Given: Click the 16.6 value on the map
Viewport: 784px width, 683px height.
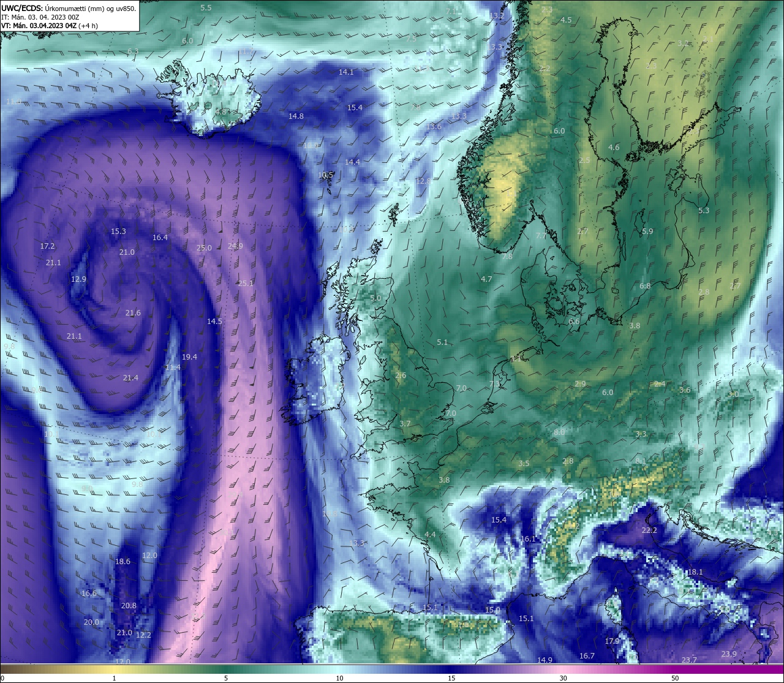Looking at the screenshot, I should pos(89,594).
